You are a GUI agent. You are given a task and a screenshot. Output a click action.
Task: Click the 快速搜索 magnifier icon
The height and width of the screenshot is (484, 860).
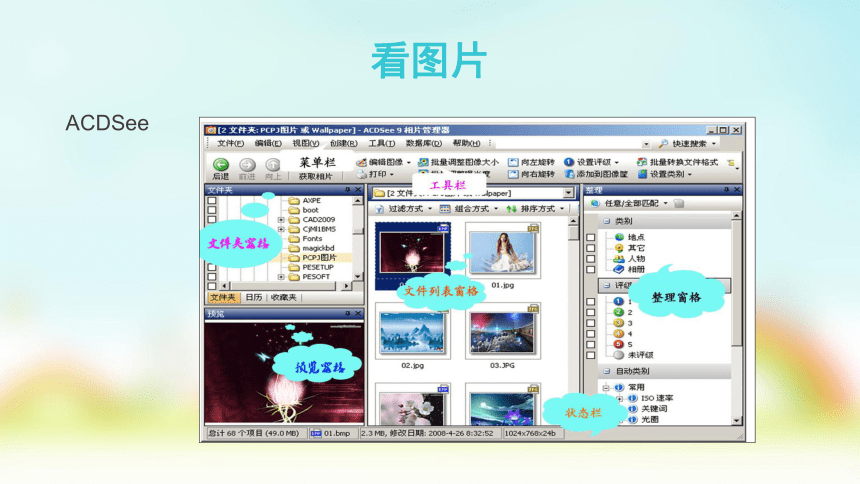pyautogui.click(x=663, y=143)
